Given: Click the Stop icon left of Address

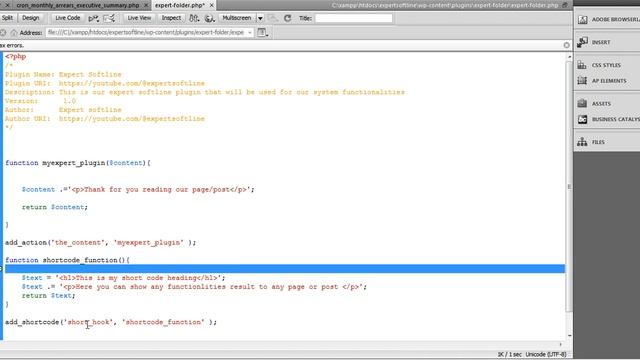Looking at the screenshot, I should (x=3, y=32).
